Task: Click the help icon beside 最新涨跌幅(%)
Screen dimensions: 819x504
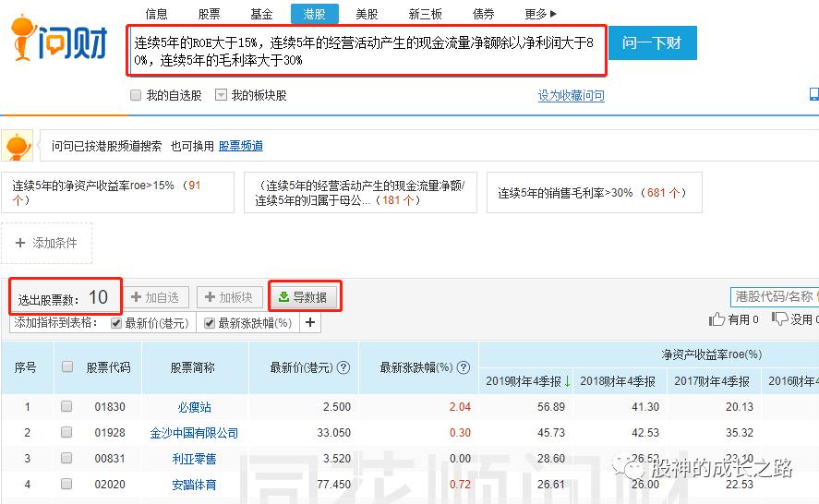Action: tap(464, 367)
